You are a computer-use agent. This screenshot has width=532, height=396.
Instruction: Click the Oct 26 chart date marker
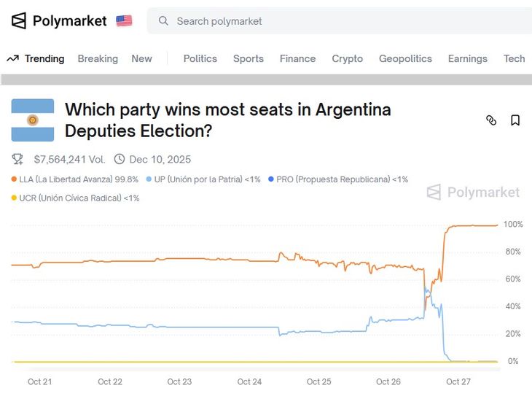tap(388, 381)
